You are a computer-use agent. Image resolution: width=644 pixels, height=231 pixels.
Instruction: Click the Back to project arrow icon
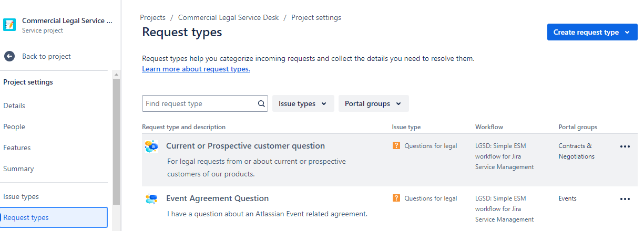[9, 56]
